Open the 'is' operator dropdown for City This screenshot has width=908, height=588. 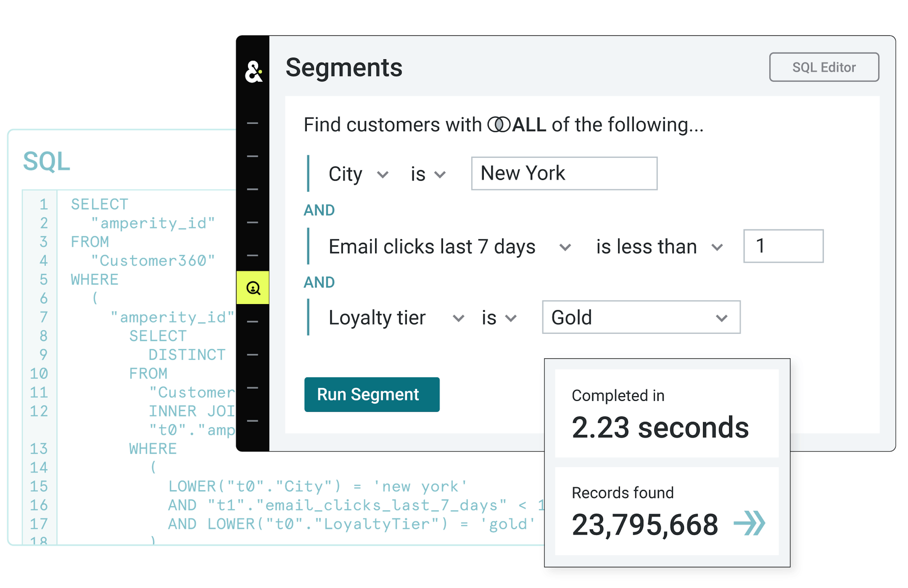click(440, 175)
